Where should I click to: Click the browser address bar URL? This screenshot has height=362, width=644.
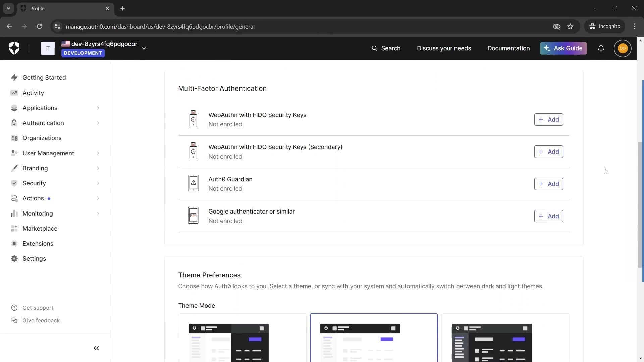pos(160,27)
